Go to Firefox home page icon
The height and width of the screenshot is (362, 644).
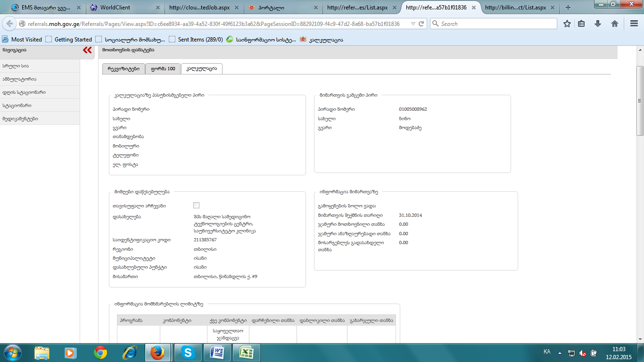point(614,24)
